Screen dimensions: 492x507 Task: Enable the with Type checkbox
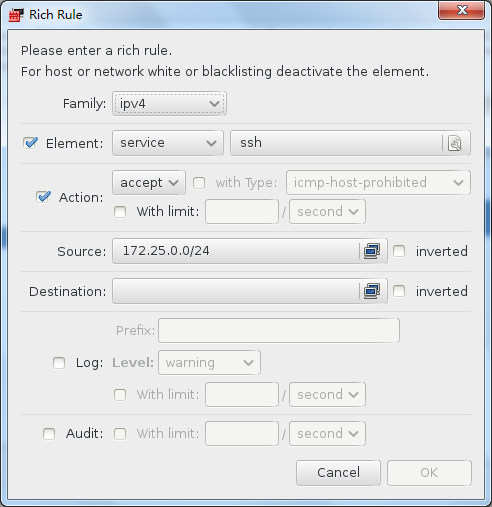point(199,183)
